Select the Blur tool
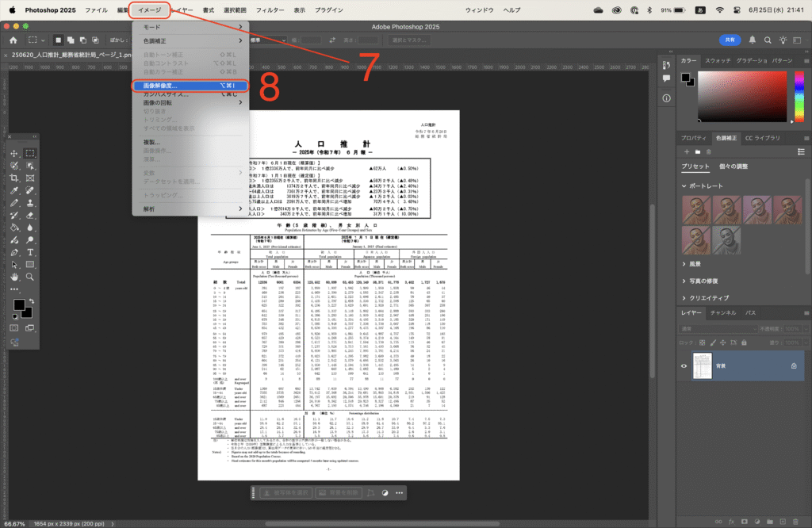The width and height of the screenshot is (812, 528). click(30, 228)
